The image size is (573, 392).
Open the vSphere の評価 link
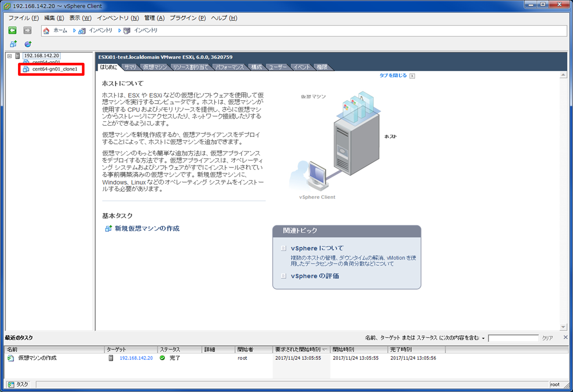315,276
